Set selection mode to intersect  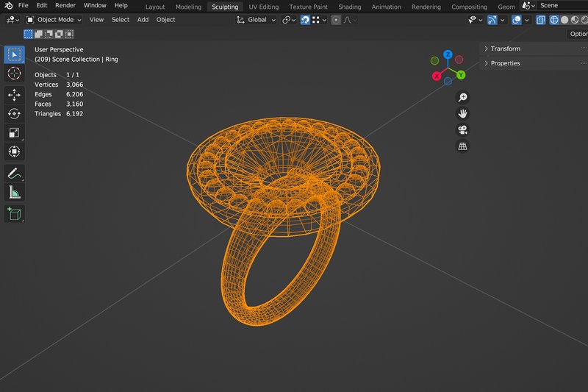point(69,34)
